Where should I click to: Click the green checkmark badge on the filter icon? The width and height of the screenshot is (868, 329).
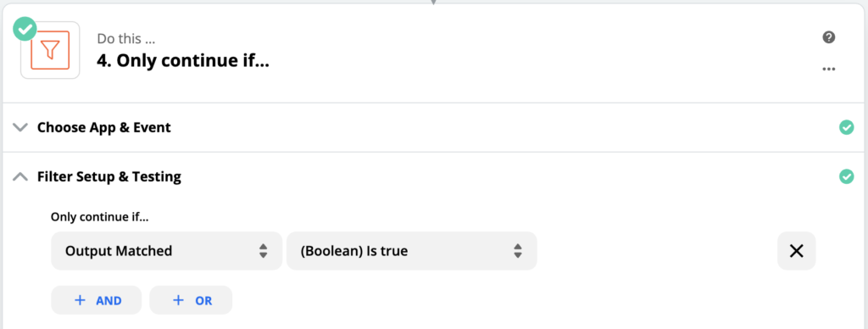click(x=25, y=29)
